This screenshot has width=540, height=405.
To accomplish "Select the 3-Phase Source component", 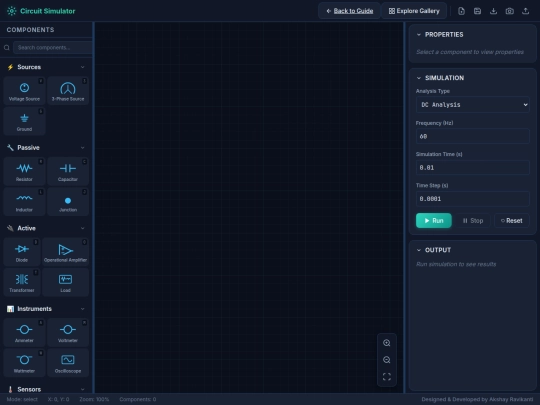I will tap(68, 91).
